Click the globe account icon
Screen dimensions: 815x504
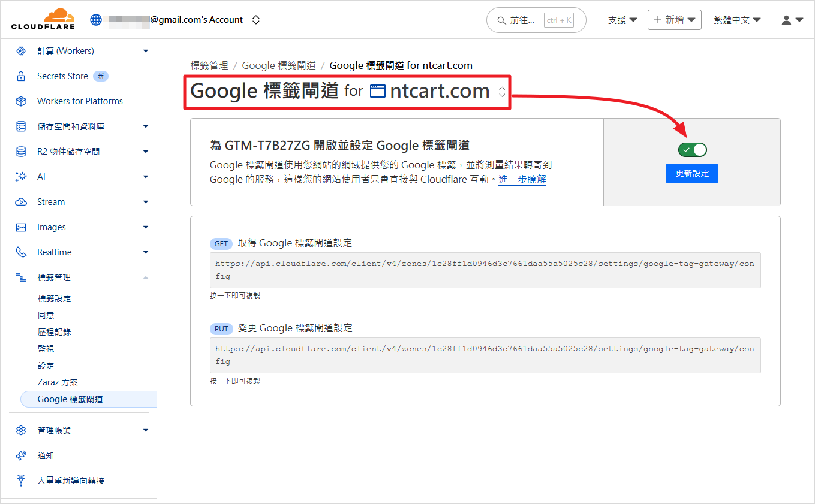pyautogui.click(x=96, y=20)
